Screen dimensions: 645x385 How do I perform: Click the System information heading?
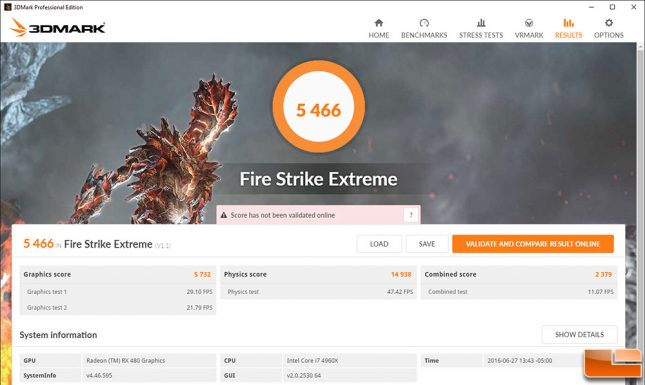58,335
